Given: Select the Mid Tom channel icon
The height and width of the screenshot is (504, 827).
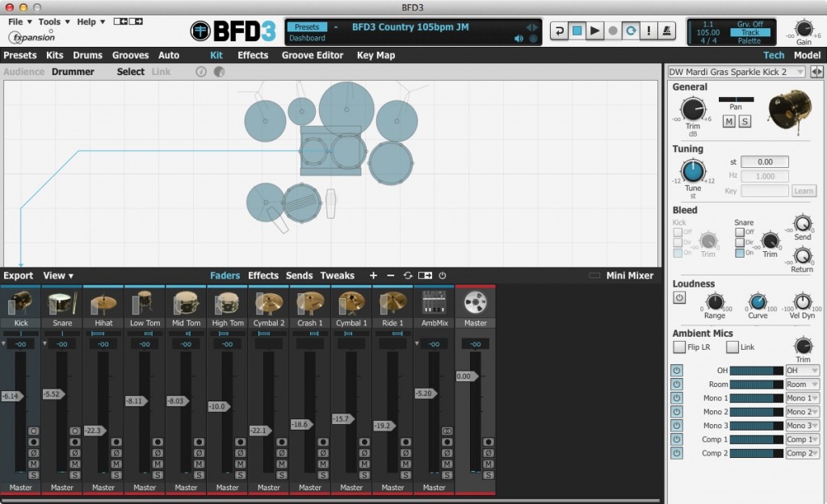Looking at the screenshot, I should pos(187,303).
